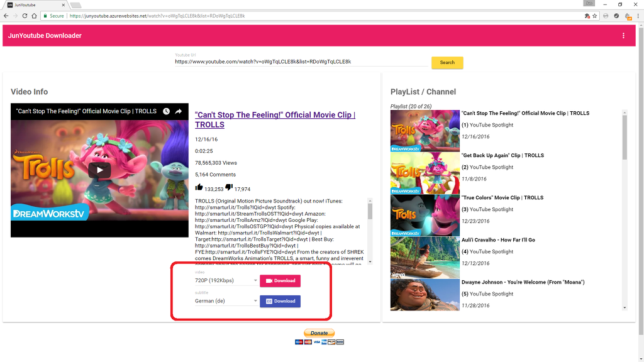Click the playlist title Dwayne Johnson - You're Welcome
The width and height of the screenshot is (644, 362).
click(523, 282)
